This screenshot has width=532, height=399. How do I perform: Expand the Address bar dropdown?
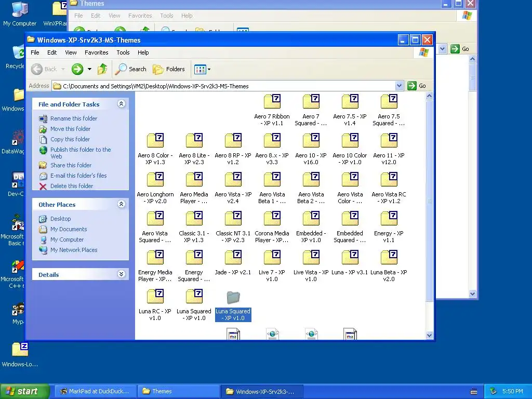click(400, 86)
